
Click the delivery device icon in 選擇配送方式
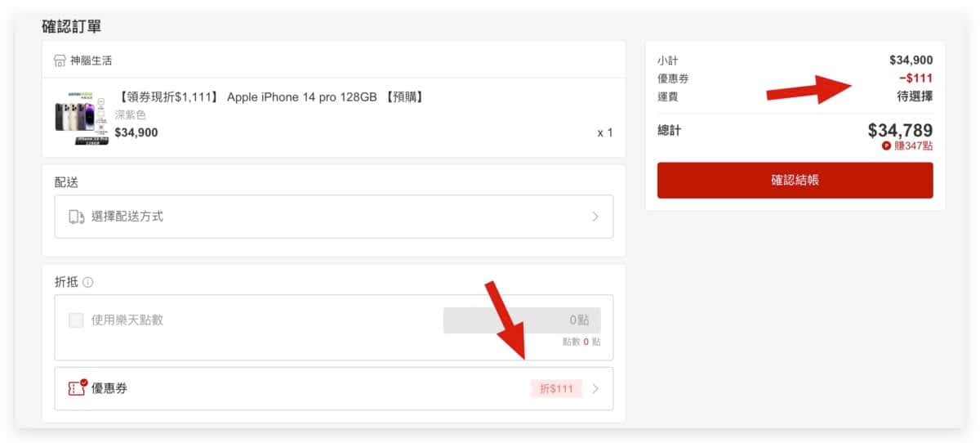click(76, 217)
